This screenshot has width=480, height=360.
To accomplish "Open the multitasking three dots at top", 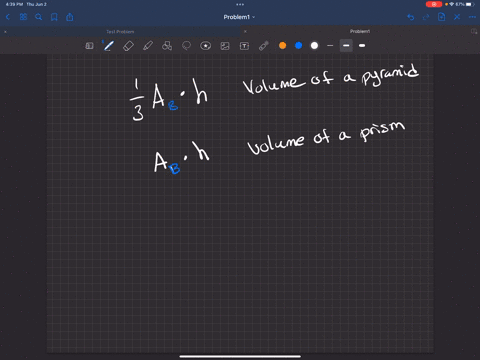I will (x=240, y=4).
